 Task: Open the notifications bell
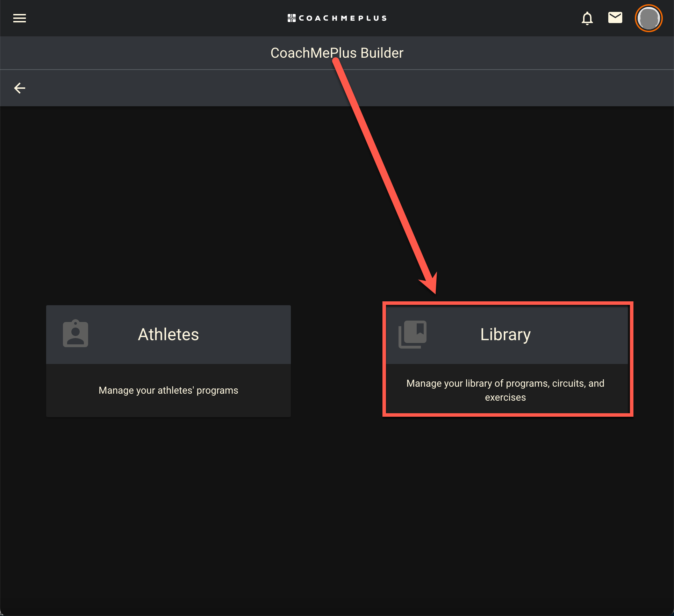(587, 18)
